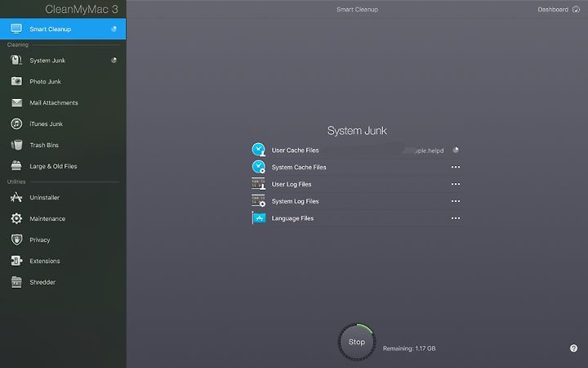Screen dimensions: 588x368
Task: Click the Uninstaller icon
Action: [16, 197]
